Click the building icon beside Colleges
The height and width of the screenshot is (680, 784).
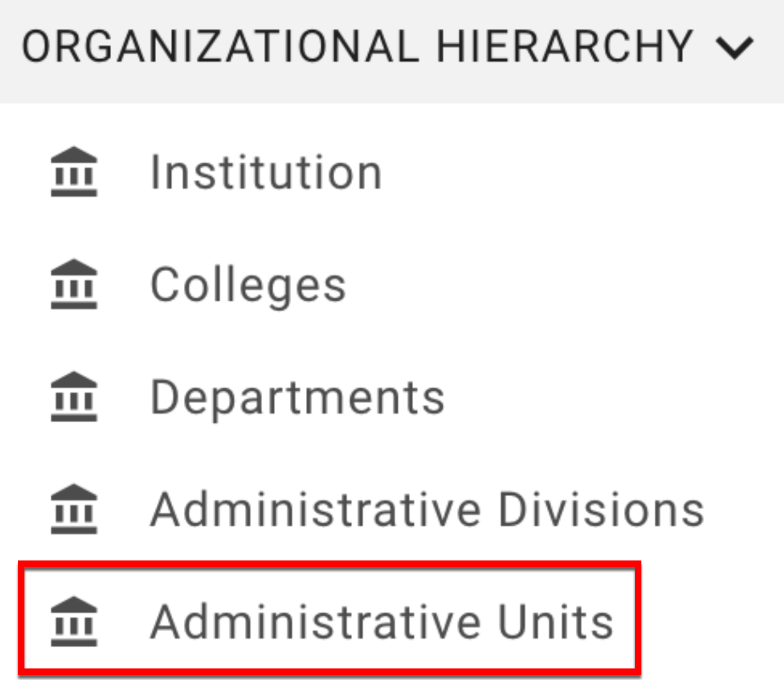tap(74, 284)
